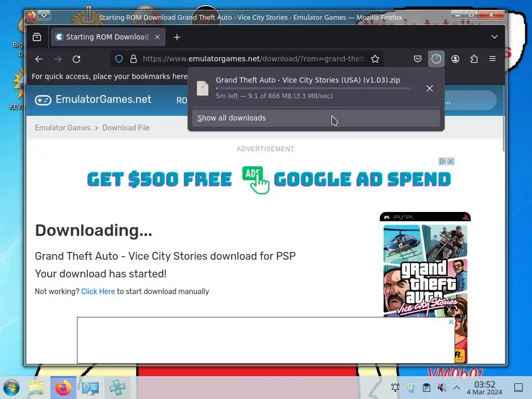Dismiss the X on the GTA cover image
Viewport: 532px width, 399px height.
tap(449, 310)
